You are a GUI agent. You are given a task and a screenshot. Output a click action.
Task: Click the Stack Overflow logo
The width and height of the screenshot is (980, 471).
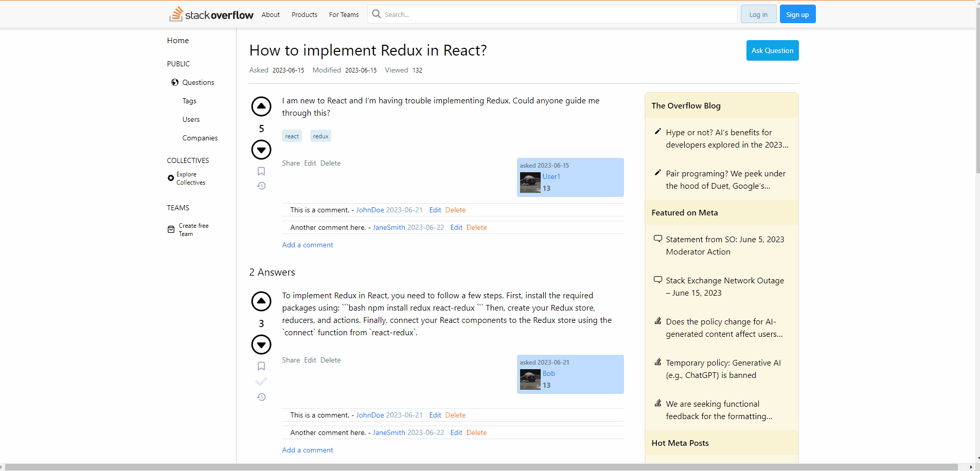(211, 14)
